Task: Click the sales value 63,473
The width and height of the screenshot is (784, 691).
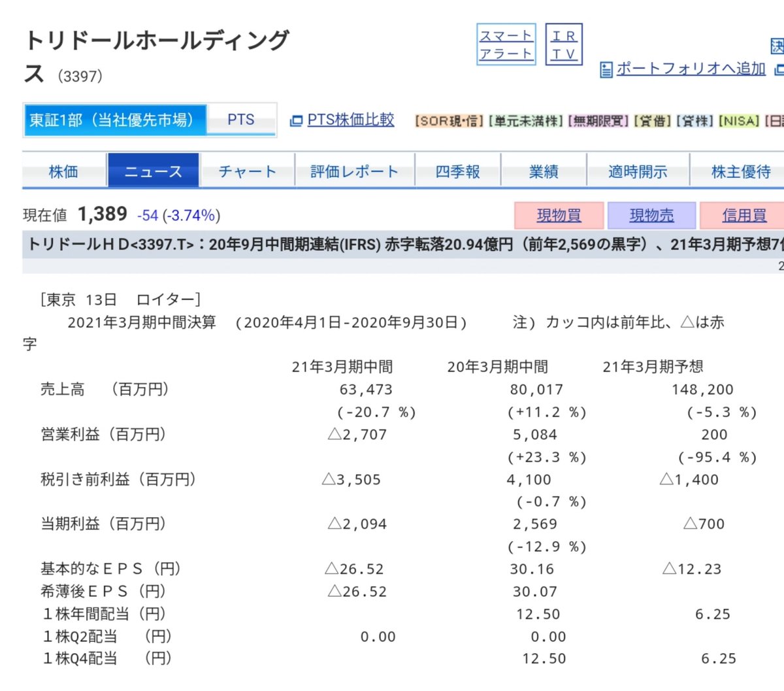Action: [366, 390]
